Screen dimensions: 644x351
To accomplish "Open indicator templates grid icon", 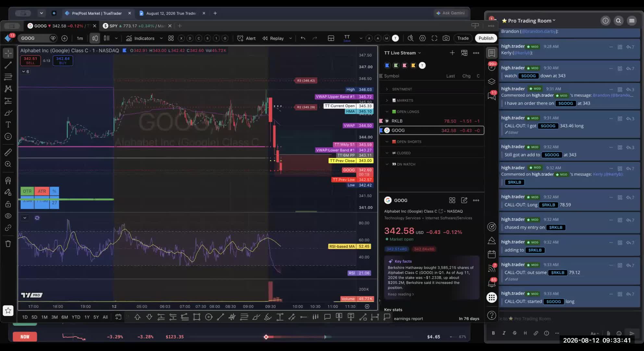I will (x=171, y=38).
